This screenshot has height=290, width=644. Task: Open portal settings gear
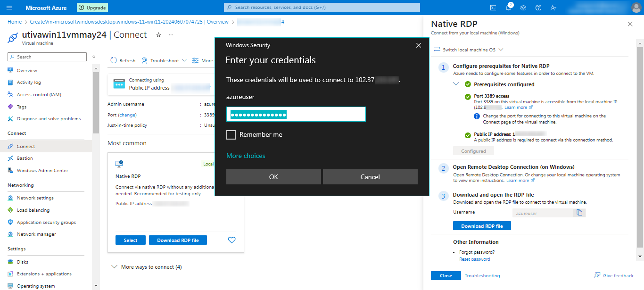[x=523, y=8]
